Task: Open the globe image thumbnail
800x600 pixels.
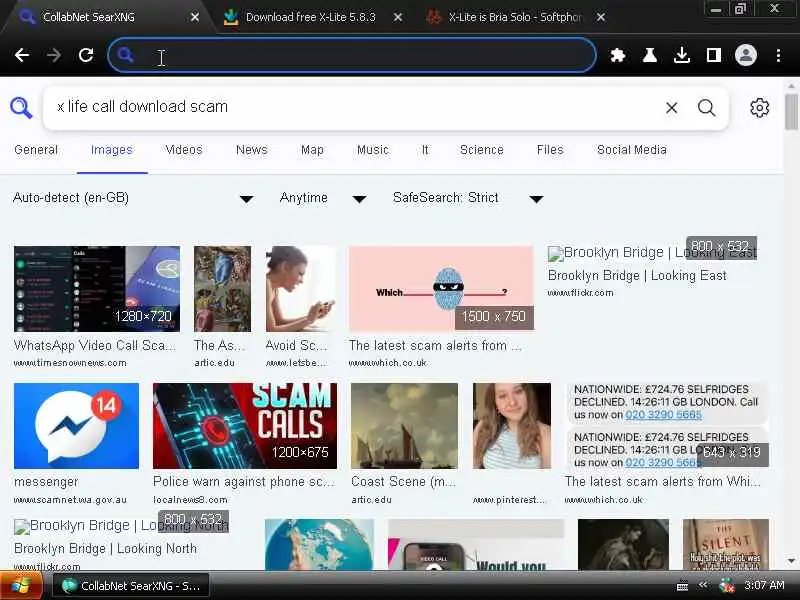Action: pyautogui.click(x=319, y=544)
